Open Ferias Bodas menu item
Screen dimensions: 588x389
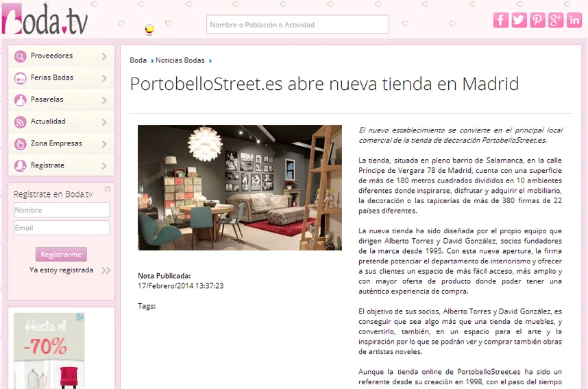(61, 78)
